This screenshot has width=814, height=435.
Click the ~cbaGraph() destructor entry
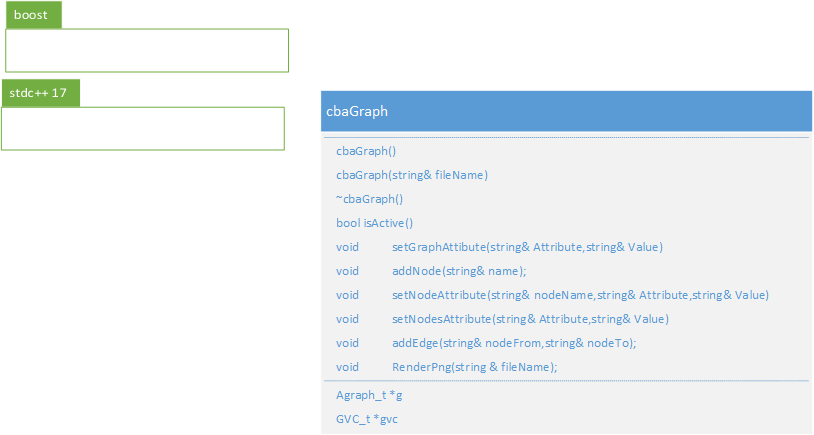pyautogui.click(x=369, y=199)
